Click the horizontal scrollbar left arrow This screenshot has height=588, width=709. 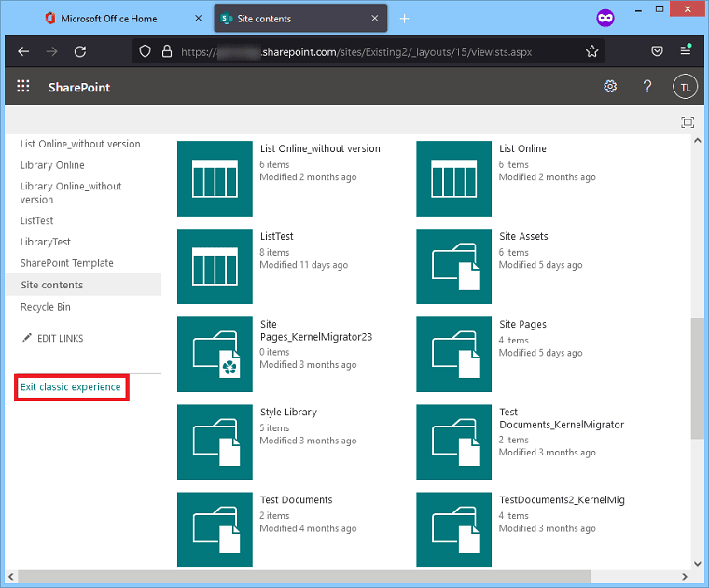[x=11, y=576]
